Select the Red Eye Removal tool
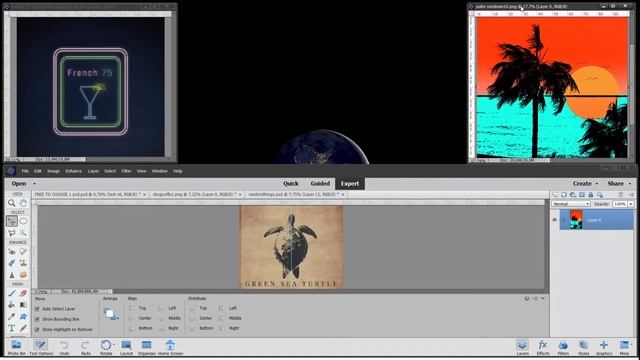This screenshot has width=640, height=360. [x=11, y=251]
